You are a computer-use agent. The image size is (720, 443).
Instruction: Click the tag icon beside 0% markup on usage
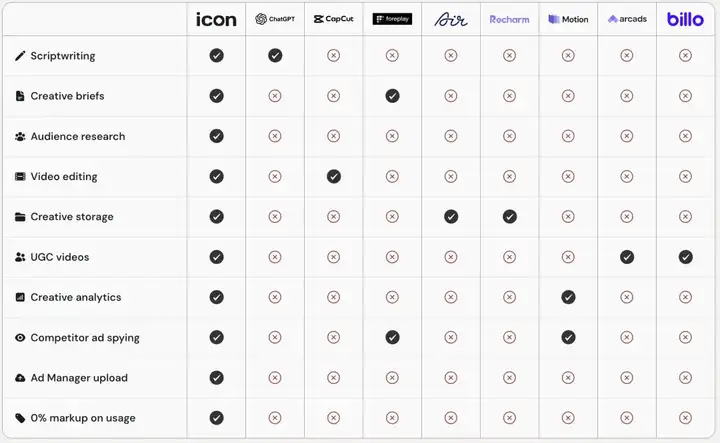pos(20,418)
